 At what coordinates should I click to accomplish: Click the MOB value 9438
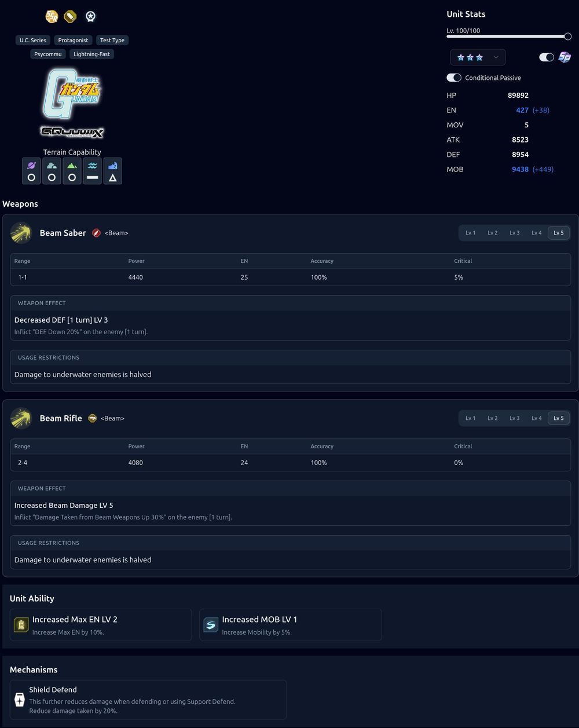coord(520,169)
